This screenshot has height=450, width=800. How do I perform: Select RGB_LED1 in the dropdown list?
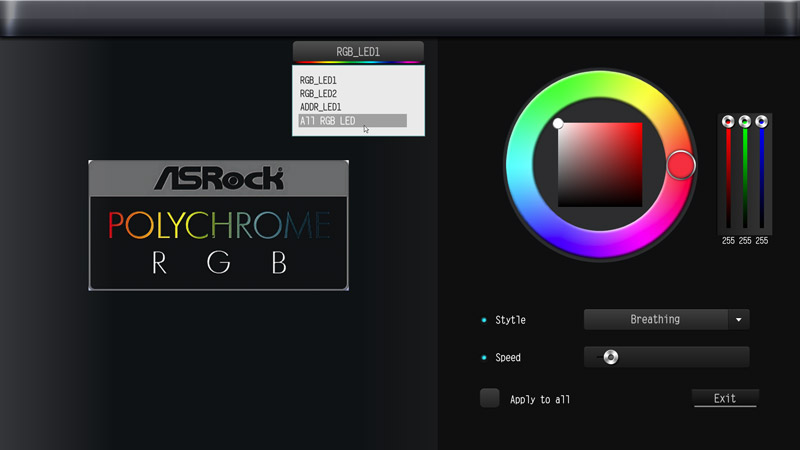[318, 80]
